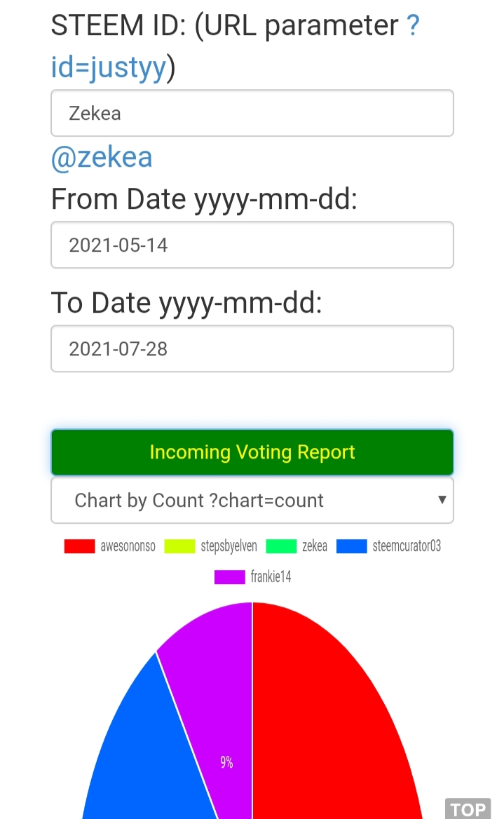Toggle red awesononso legend swatch
504x819 pixels.
[79, 546]
